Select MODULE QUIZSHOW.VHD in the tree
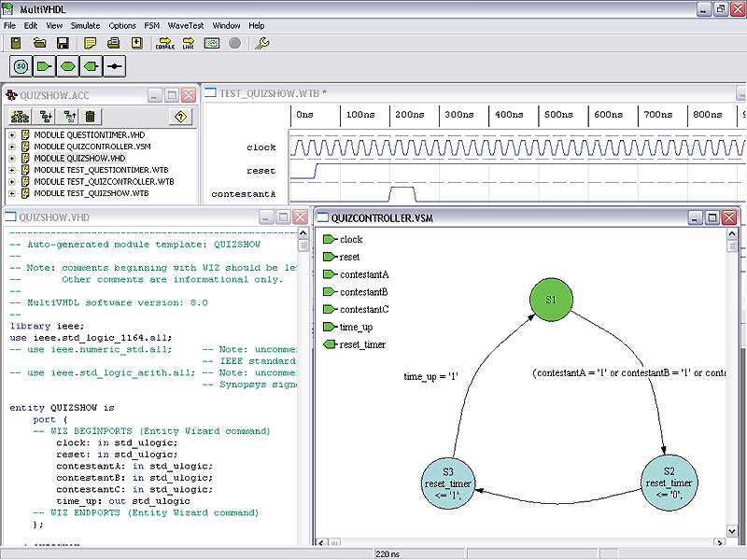The height and width of the screenshot is (560, 747). tap(79, 159)
